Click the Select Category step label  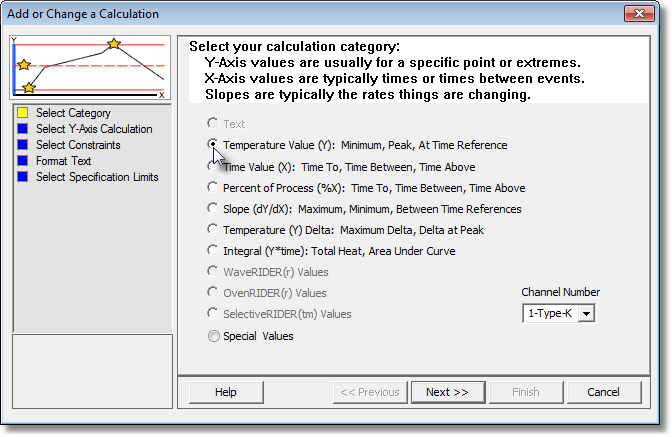pyautogui.click(x=73, y=113)
